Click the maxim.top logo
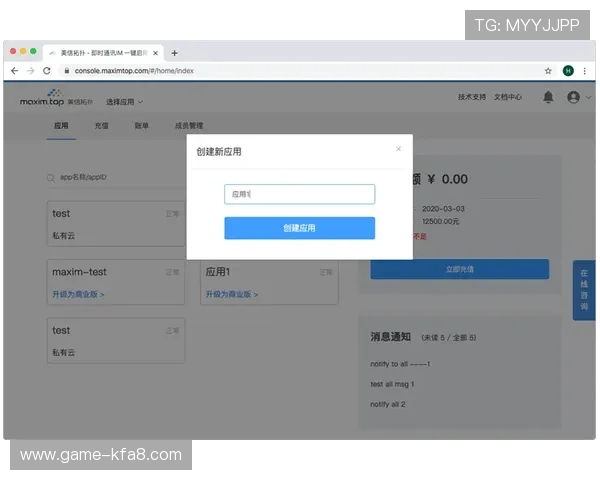The height and width of the screenshot is (480, 600). point(56,98)
